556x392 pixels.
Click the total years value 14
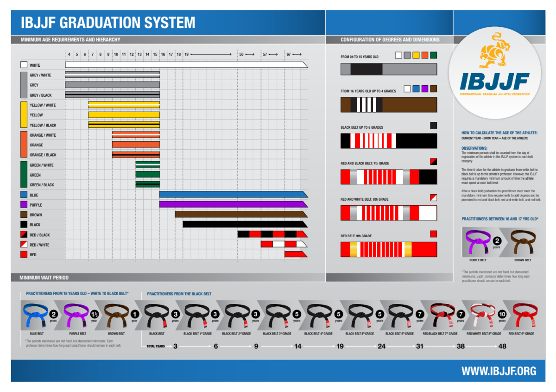point(297,346)
